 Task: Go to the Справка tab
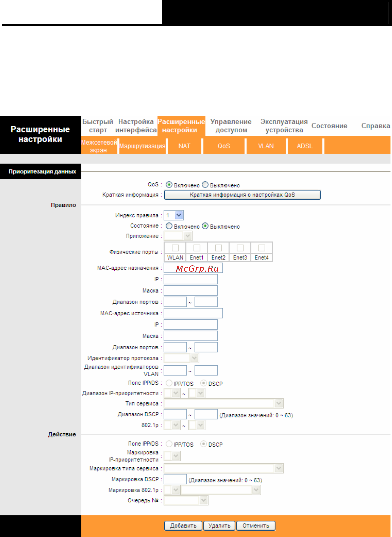(376, 126)
